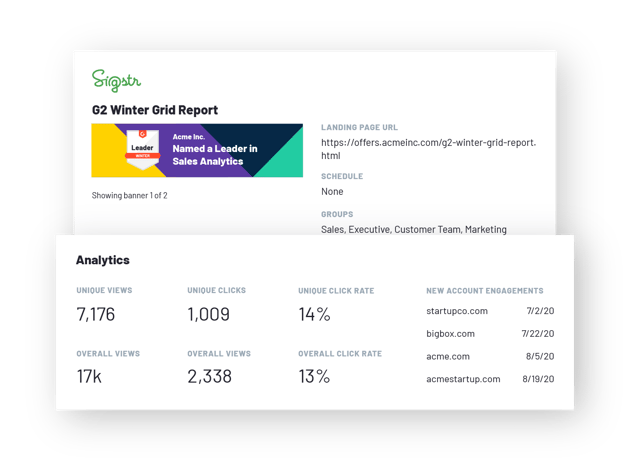
Task: Click the G2 Winter Grid Report title
Action: (155, 110)
